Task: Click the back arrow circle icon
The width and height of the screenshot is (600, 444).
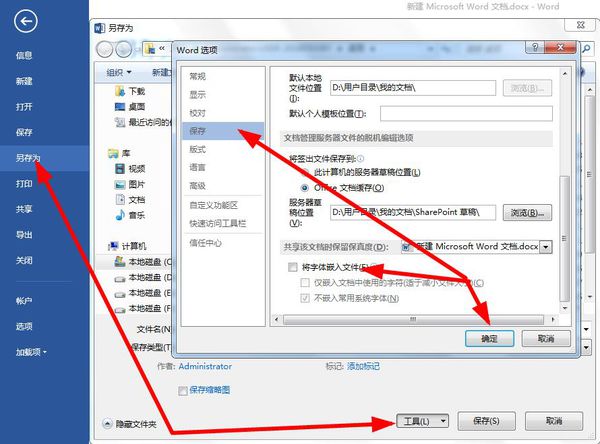Action: coord(26,21)
